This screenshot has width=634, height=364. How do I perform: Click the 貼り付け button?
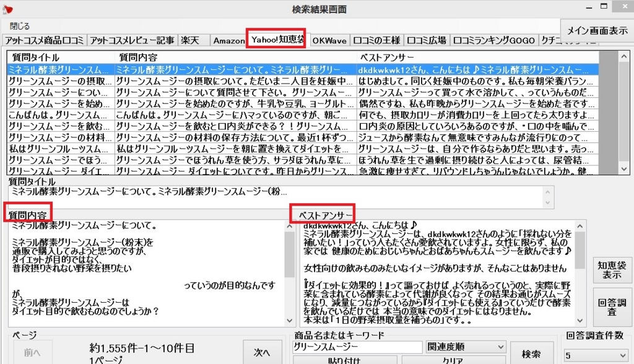[344, 360]
